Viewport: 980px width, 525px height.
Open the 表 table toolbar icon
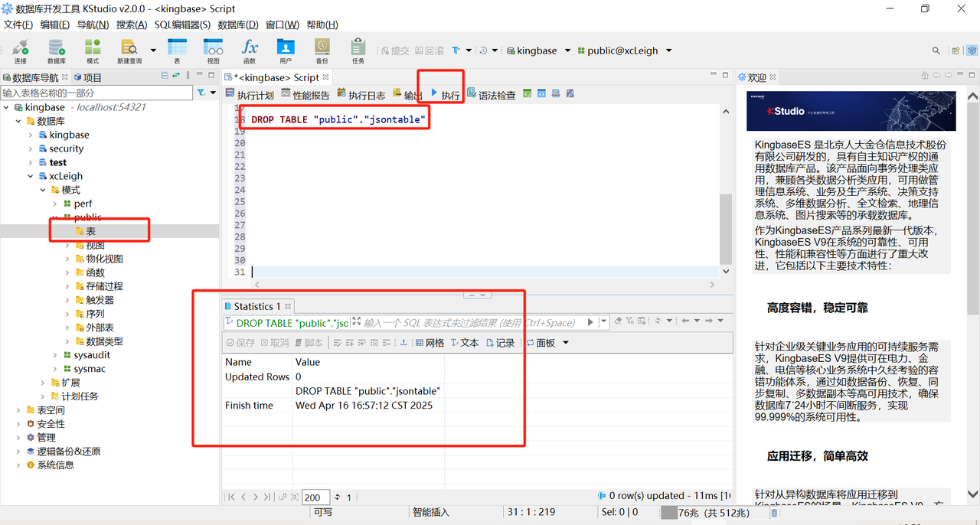[x=177, y=51]
